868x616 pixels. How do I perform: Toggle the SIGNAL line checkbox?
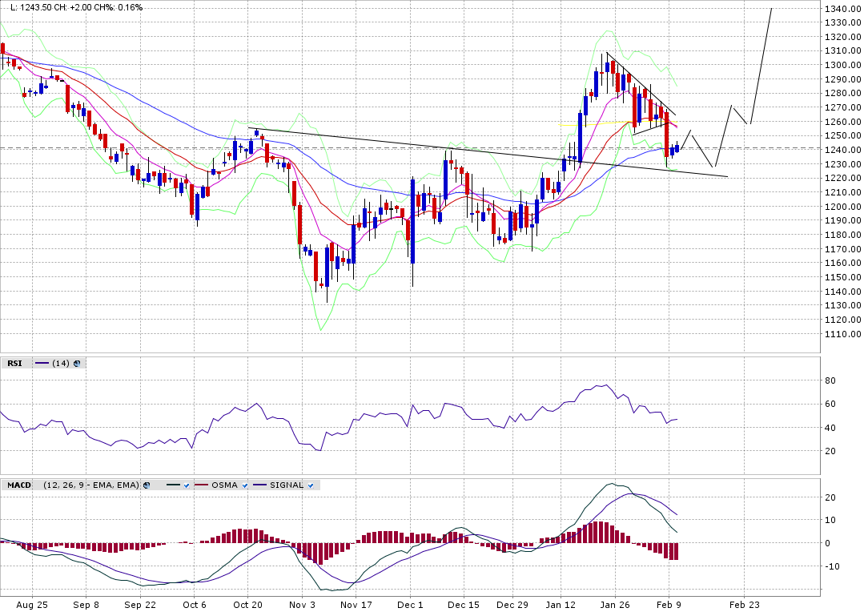click(x=311, y=485)
